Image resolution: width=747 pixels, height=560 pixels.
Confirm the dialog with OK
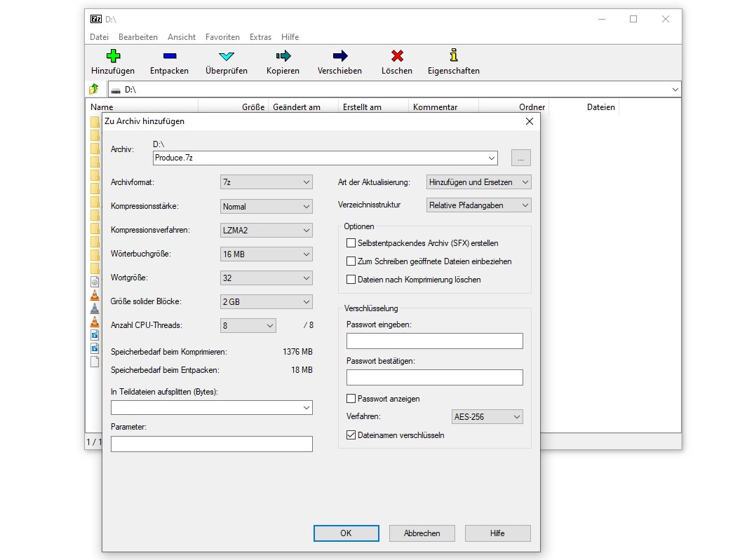(x=346, y=533)
